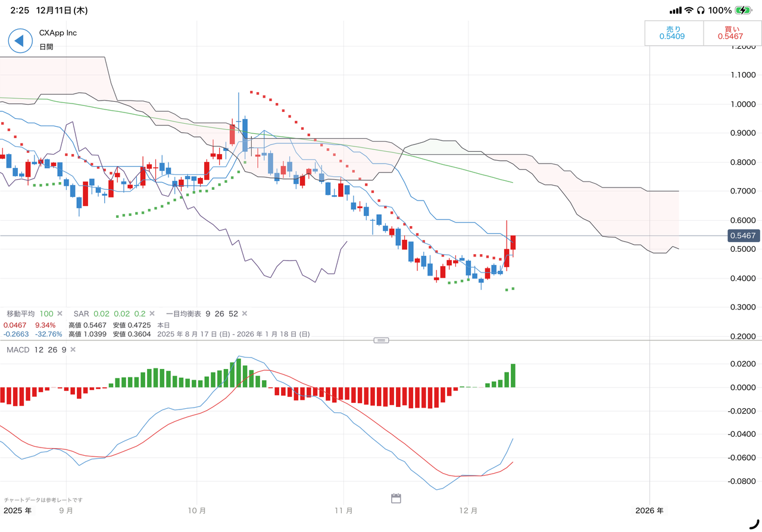
Task: Remove the SAR indicator
Action: pyautogui.click(x=152, y=314)
